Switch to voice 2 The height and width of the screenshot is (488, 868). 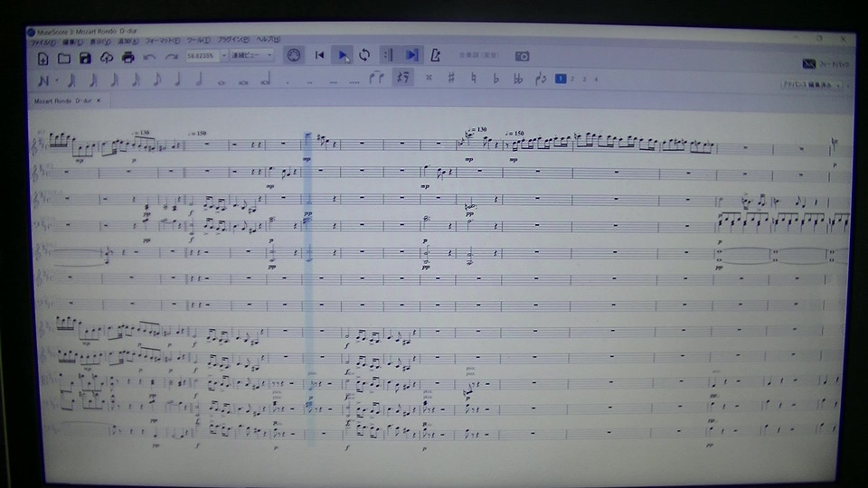click(x=572, y=80)
